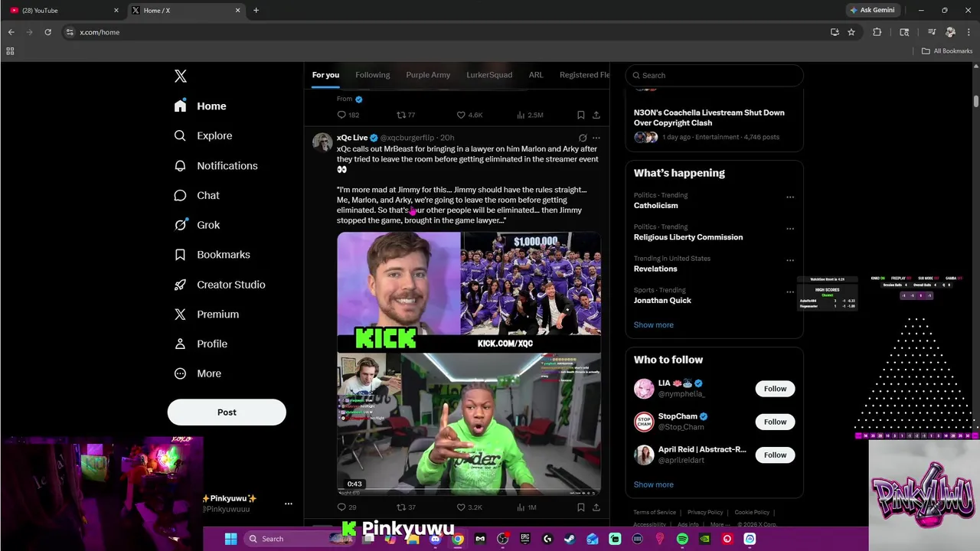
Task: Open Creator Studio in the sidebar
Action: point(220,285)
